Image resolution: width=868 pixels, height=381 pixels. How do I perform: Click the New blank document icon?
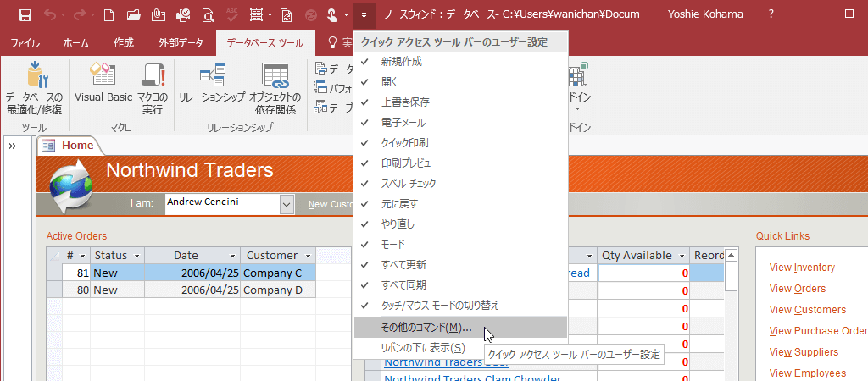tap(109, 15)
